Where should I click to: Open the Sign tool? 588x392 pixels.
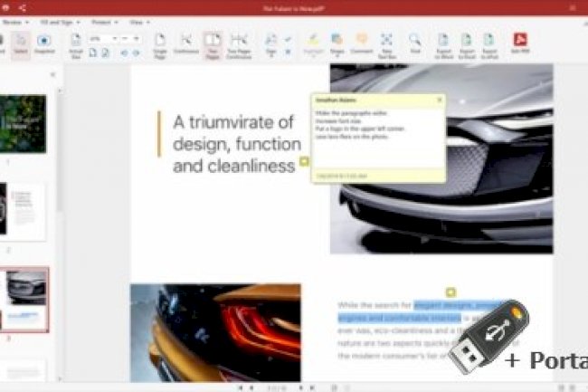[270, 45]
